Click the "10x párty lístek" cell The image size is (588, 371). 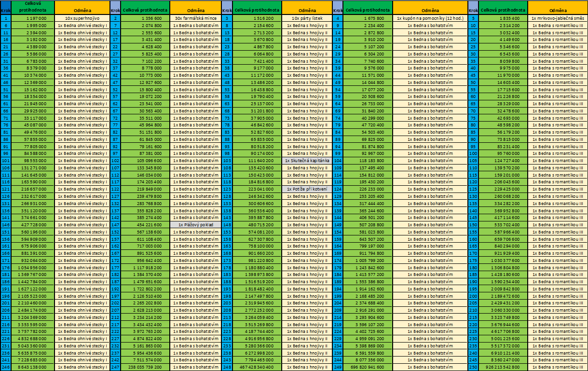pos(307,18)
